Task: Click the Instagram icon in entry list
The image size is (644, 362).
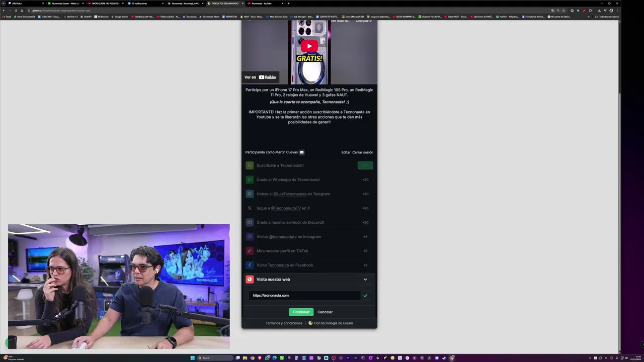Action: (250, 237)
